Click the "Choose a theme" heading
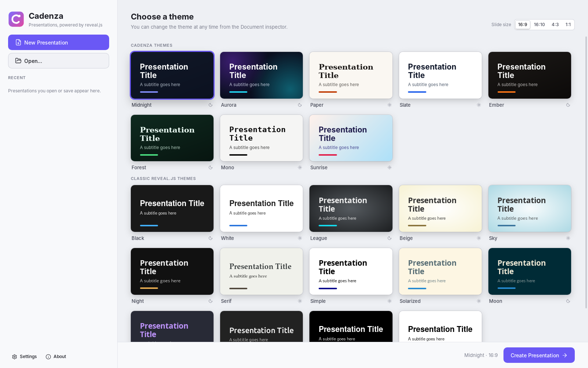The image size is (588, 368). click(x=162, y=17)
